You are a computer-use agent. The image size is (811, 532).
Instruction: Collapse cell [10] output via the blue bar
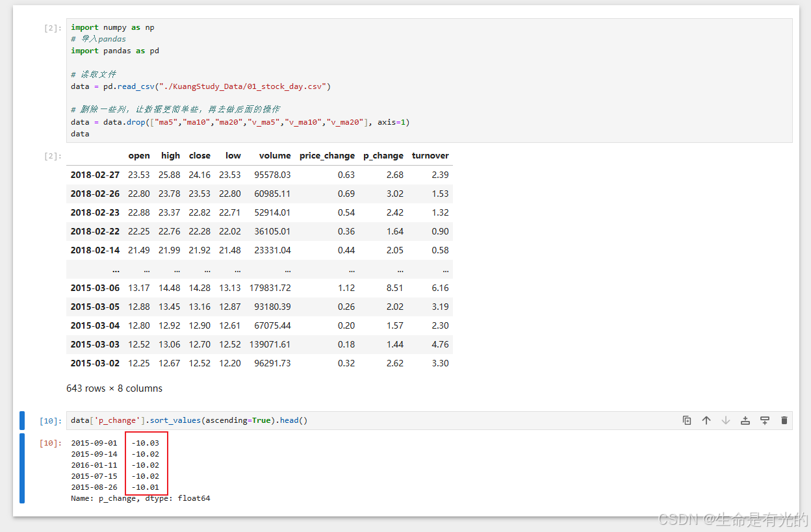click(x=22, y=468)
